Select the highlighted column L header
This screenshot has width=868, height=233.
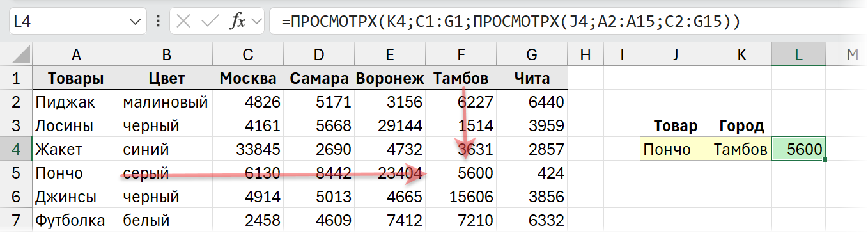coord(798,55)
